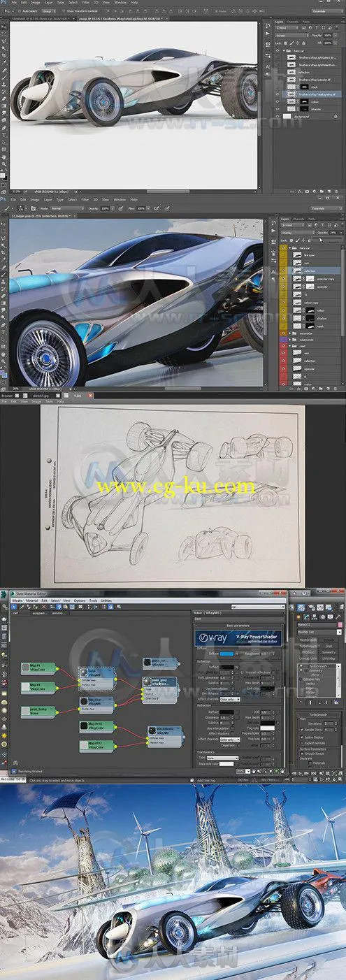Open the Modifier List dropdown in 3ds Max
This screenshot has width=346, height=980.
(x=319, y=632)
